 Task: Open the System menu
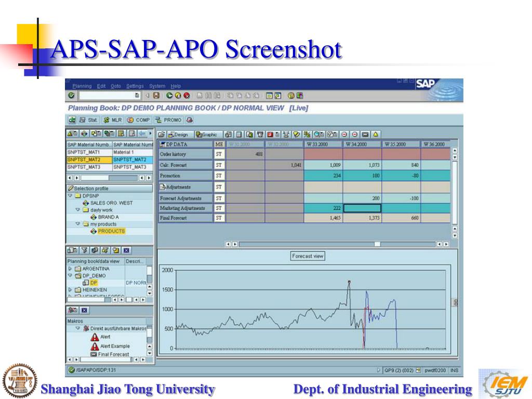[x=157, y=86]
